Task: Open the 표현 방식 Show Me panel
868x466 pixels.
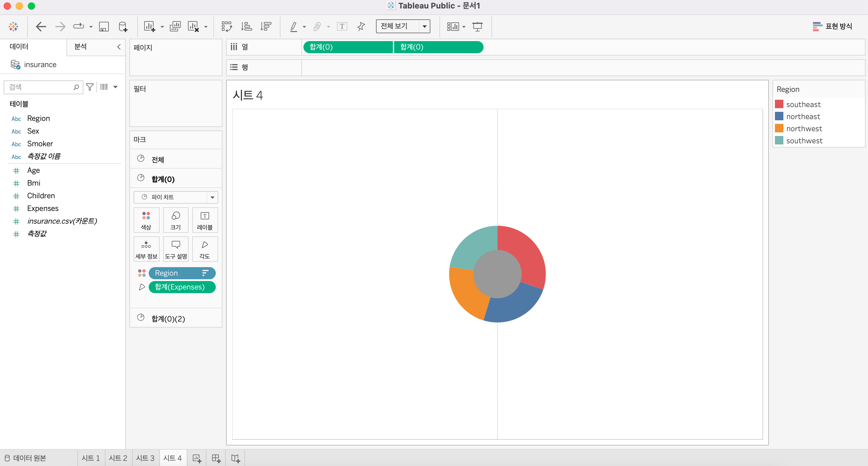Action: [832, 26]
